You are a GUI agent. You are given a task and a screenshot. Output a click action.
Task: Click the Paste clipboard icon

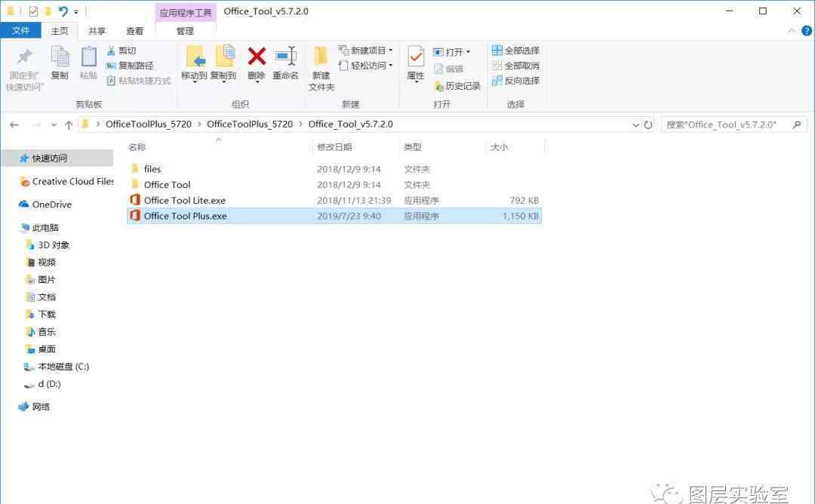coord(88,56)
